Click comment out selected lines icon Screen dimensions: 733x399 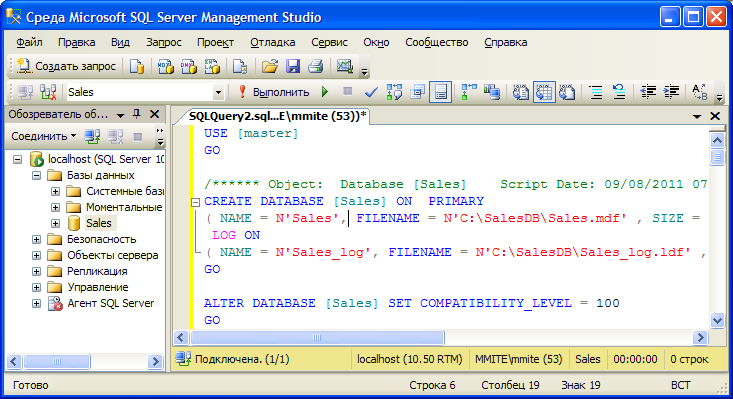[x=596, y=92]
